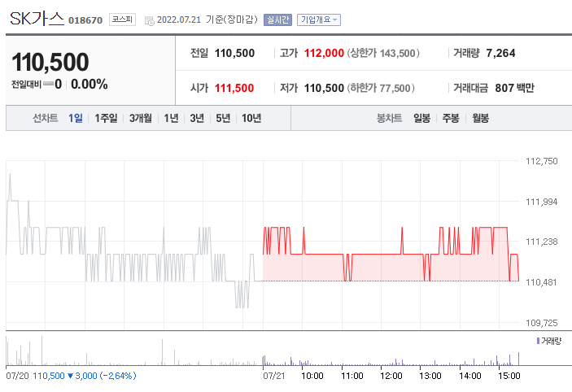
Task: Open the 주봉 weekly candle chart
Action: tap(451, 118)
